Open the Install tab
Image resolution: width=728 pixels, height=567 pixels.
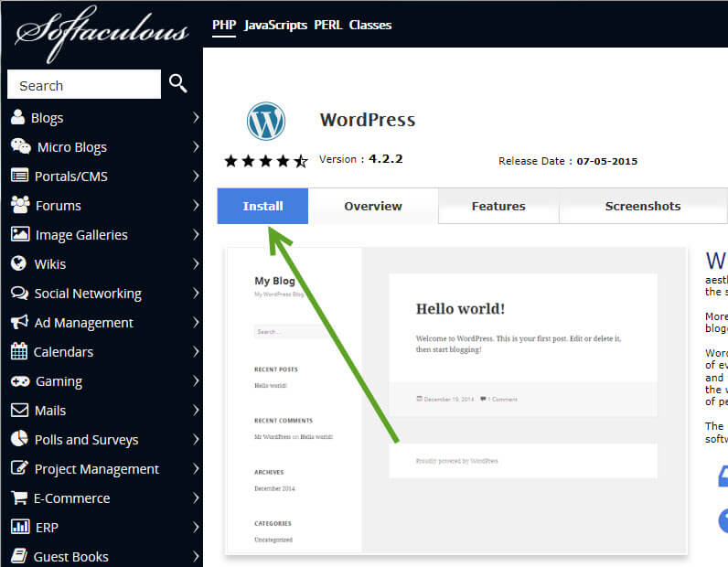coord(262,206)
